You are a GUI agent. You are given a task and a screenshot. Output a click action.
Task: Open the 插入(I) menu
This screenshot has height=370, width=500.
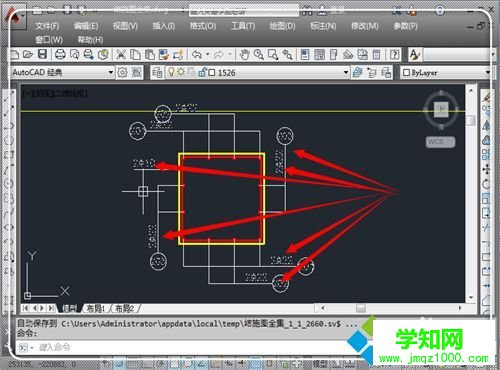pyautogui.click(x=164, y=26)
